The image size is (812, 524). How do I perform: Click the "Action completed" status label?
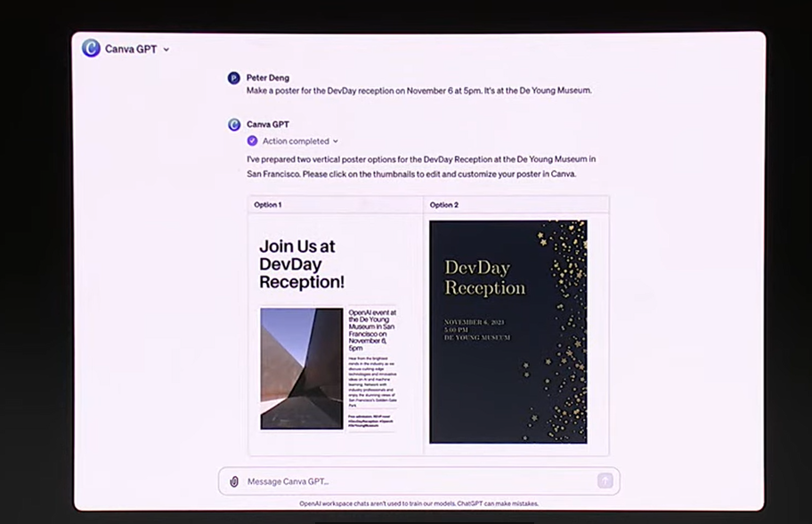point(296,141)
